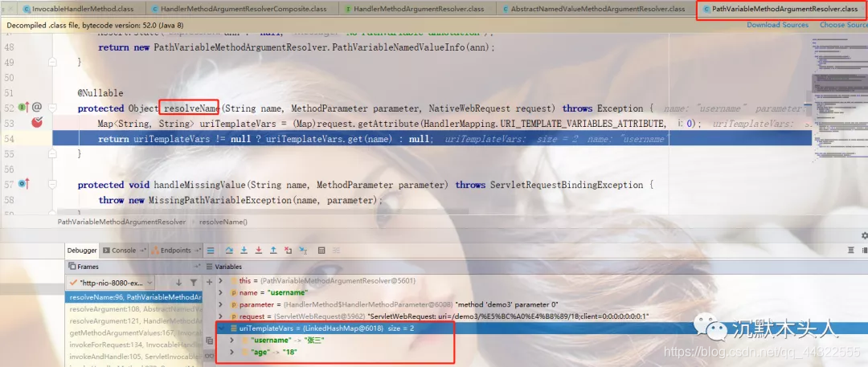Click resolveName() in the breadcrumb bar
This screenshot has height=367, width=868.
click(223, 222)
